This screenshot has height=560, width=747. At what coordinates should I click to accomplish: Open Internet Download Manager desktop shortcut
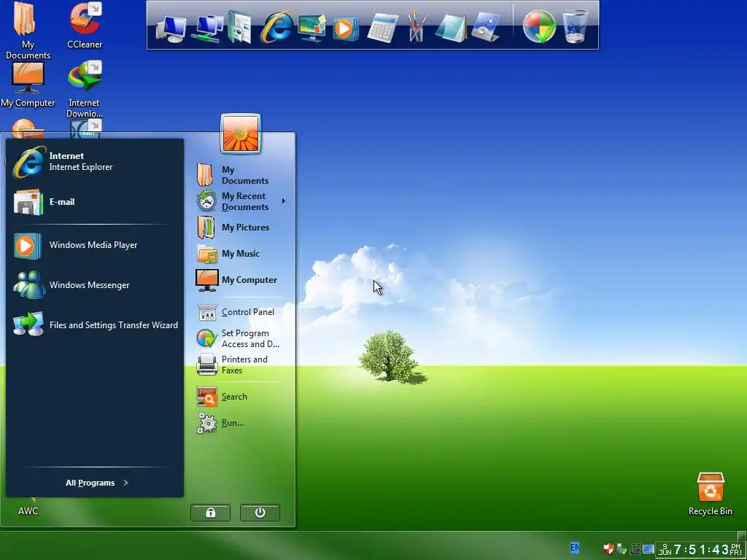click(x=85, y=89)
